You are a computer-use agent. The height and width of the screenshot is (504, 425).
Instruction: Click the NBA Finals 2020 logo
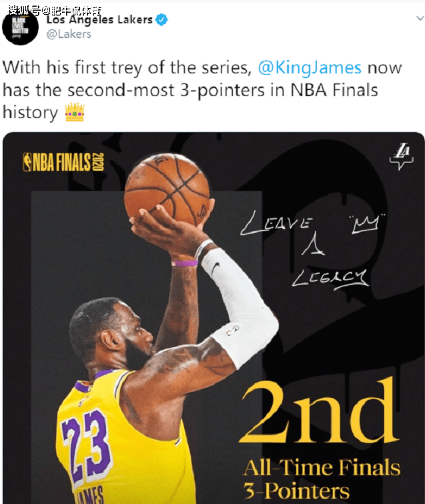pos(63,162)
